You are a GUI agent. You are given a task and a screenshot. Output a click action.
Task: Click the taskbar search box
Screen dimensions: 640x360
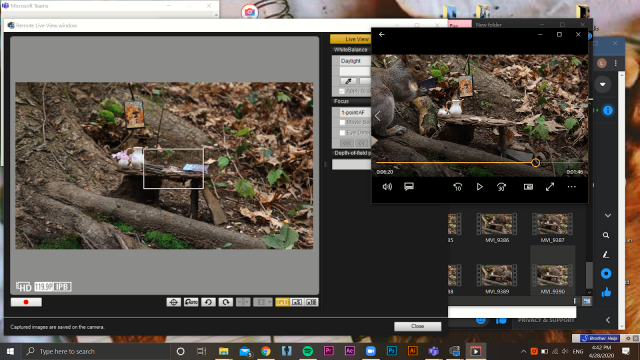point(95,351)
